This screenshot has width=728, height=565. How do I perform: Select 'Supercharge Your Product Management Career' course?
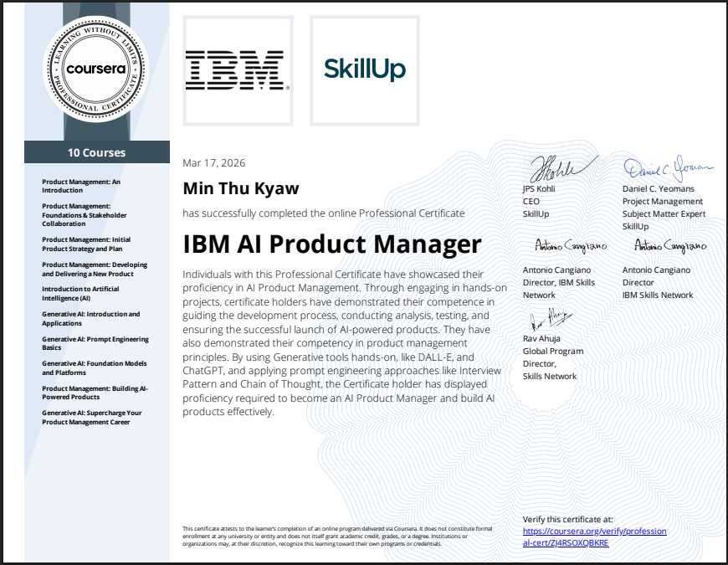pyautogui.click(x=92, y=418)
